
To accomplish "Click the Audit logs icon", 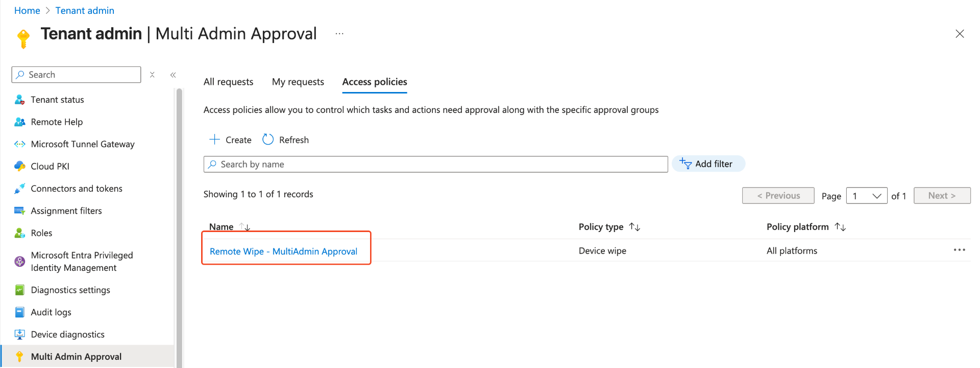I will [x=19, y=312].
